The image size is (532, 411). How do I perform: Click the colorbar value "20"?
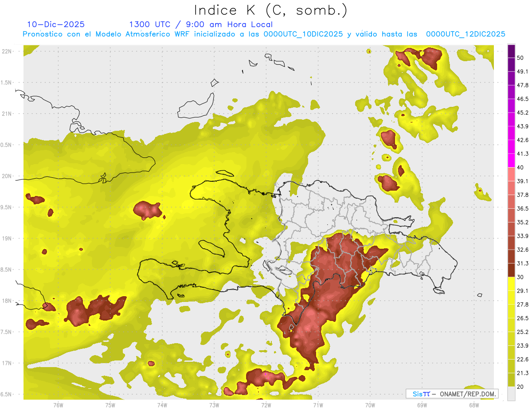[x=521, y=387]
